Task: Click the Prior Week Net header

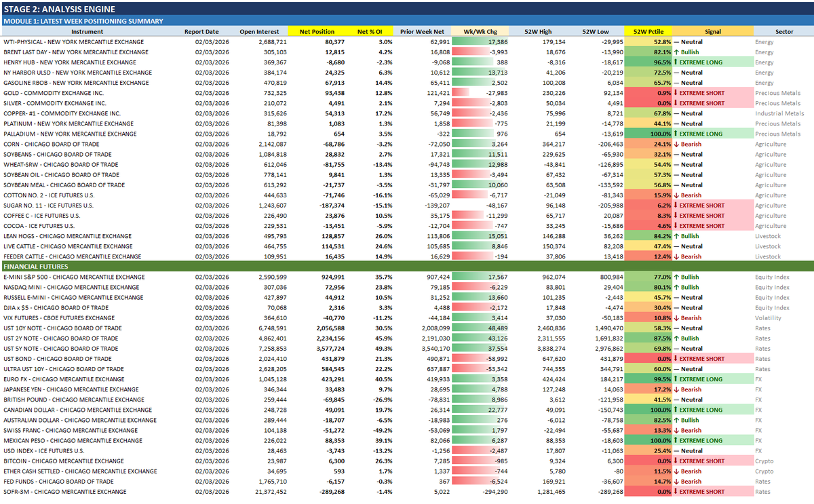Action: 422,31
